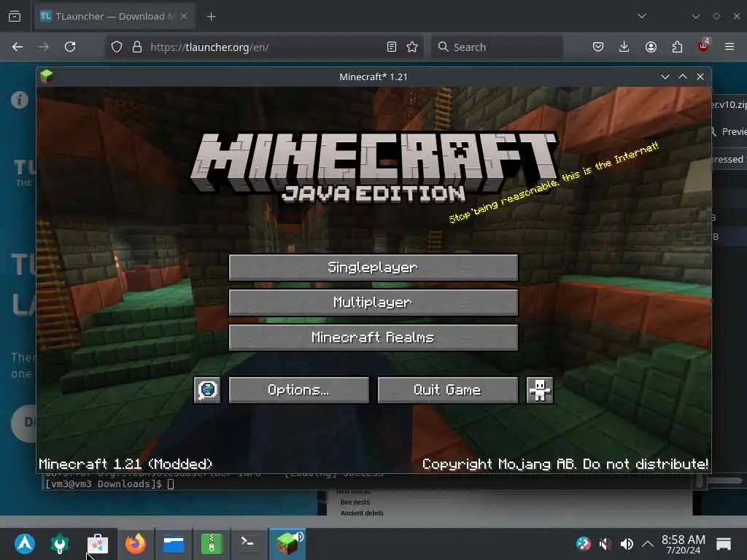Image resolution: width=747 pixels, height=560 pixels.
Task: Open the accessibility settings icon
Action: 540,390
